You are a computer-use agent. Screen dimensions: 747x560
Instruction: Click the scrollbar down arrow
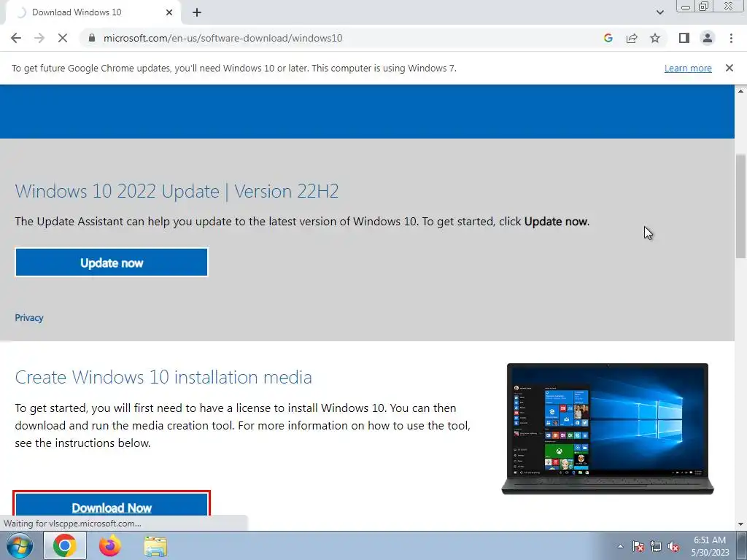point(740,524)
